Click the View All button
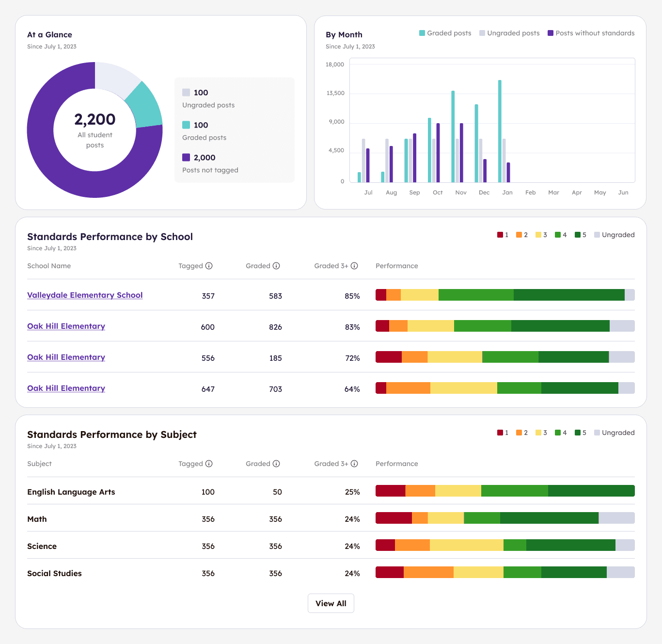The height and width of the screenshot is (644, 662). (331, 603)
